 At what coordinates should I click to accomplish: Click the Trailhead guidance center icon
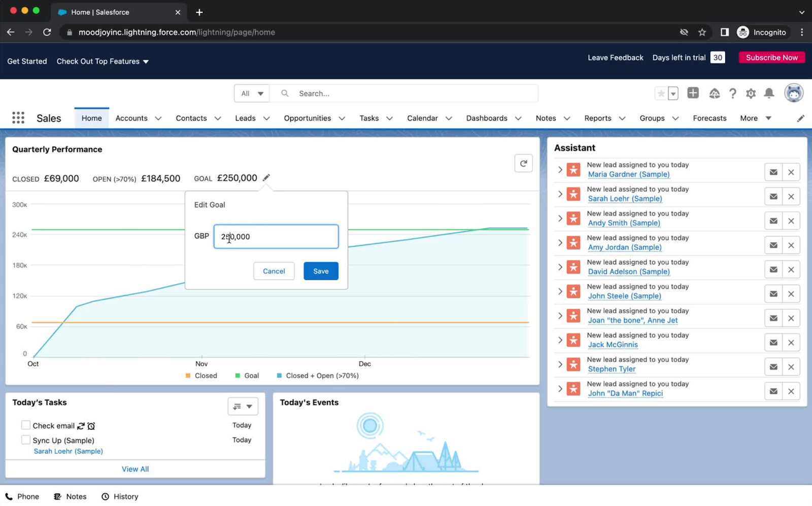pyautogui.click(x=715, y=93)
